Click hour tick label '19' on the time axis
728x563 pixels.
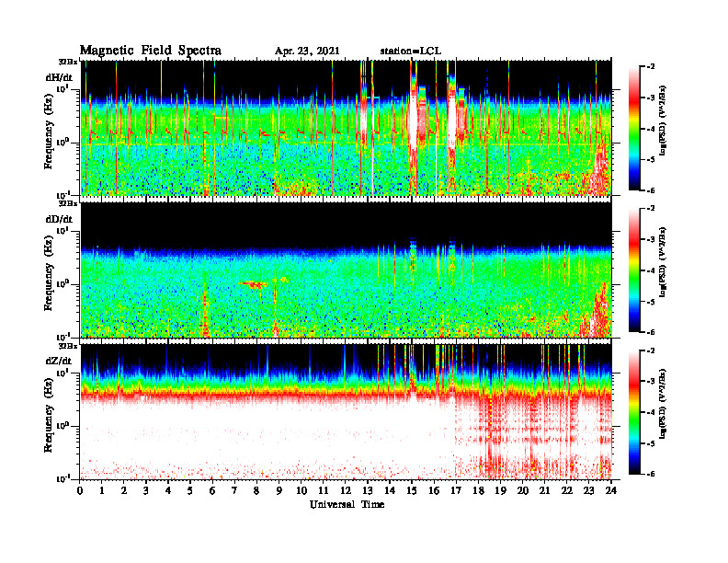coord(500,490)
